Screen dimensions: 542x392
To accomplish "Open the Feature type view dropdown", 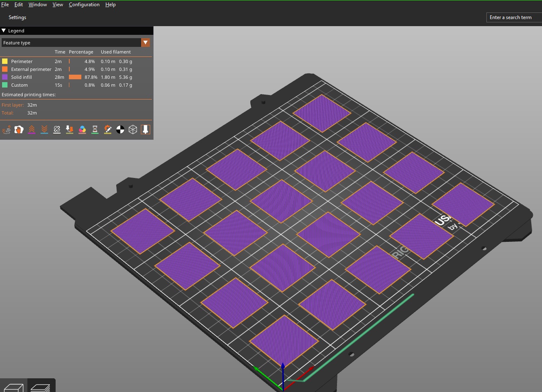I will pos(146,42).
